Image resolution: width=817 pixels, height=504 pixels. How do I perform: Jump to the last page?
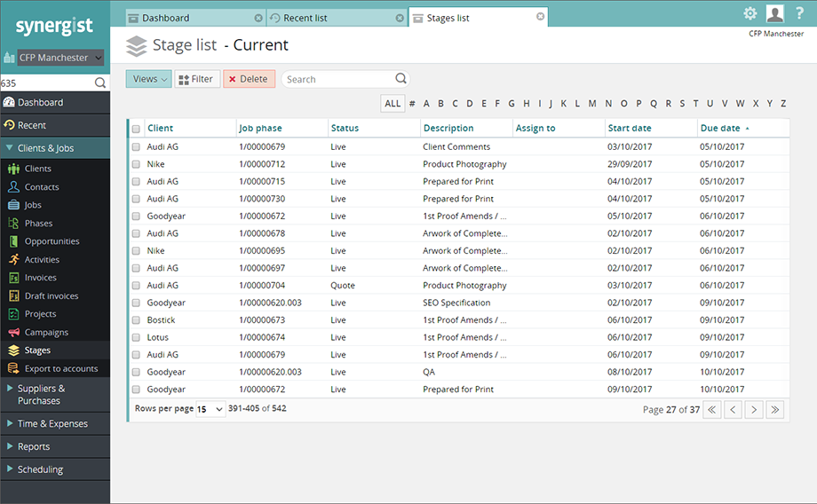click(774, 410)
